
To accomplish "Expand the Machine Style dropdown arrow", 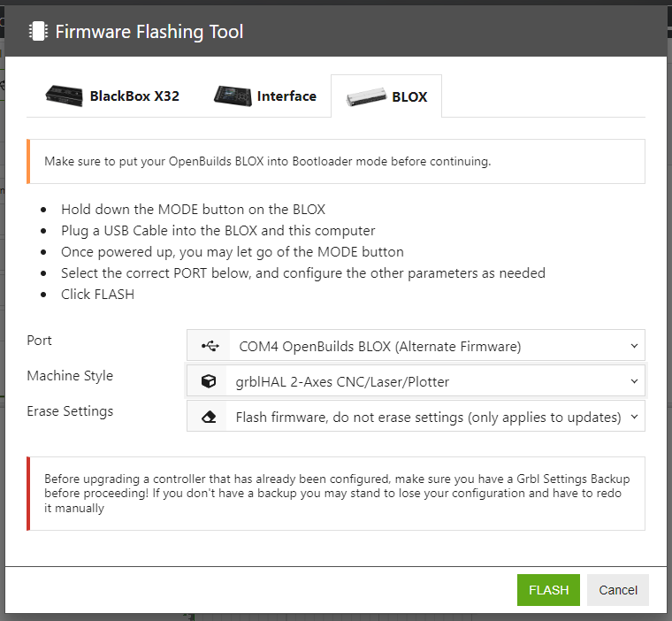I will 633,381.
